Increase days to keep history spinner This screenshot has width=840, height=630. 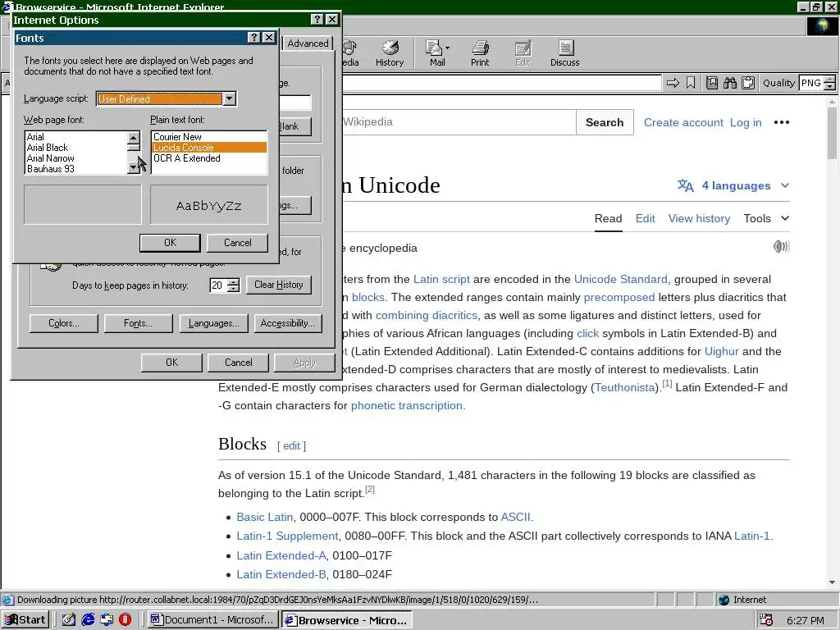tap(233, 281)
